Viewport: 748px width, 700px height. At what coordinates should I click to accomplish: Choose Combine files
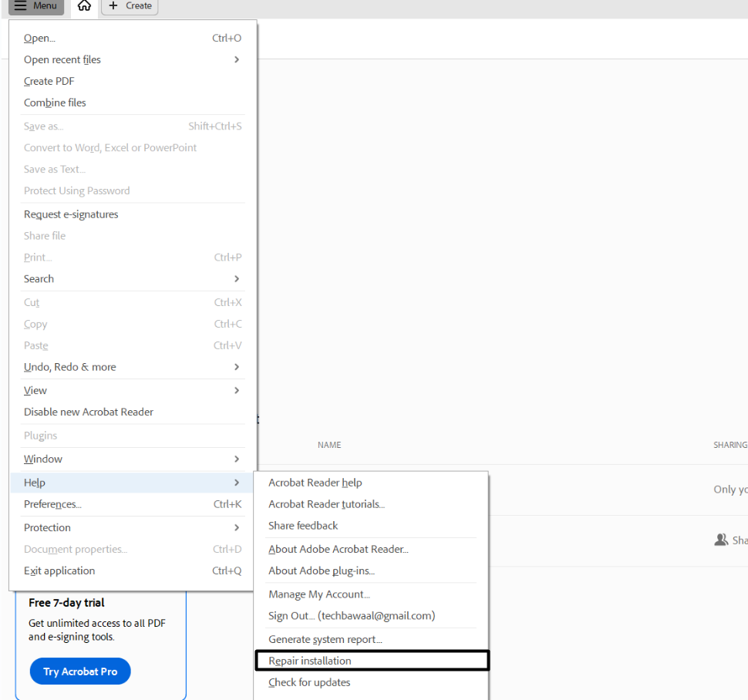point(55,102)
